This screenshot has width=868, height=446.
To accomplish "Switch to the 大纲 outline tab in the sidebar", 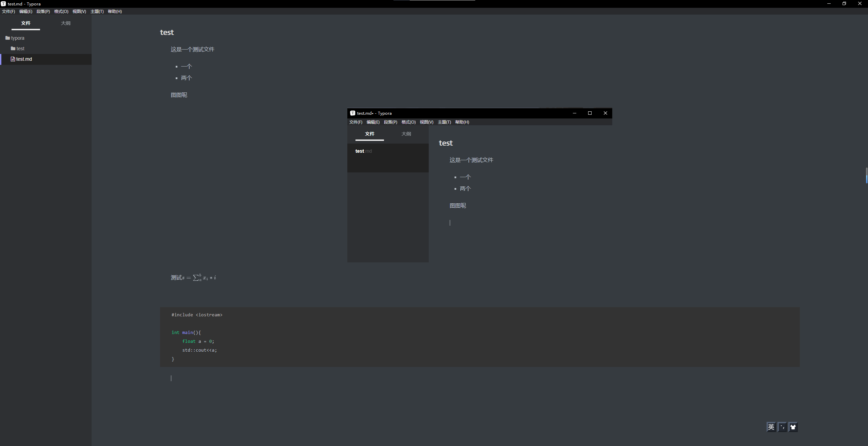I will click(x=65, y=23).
